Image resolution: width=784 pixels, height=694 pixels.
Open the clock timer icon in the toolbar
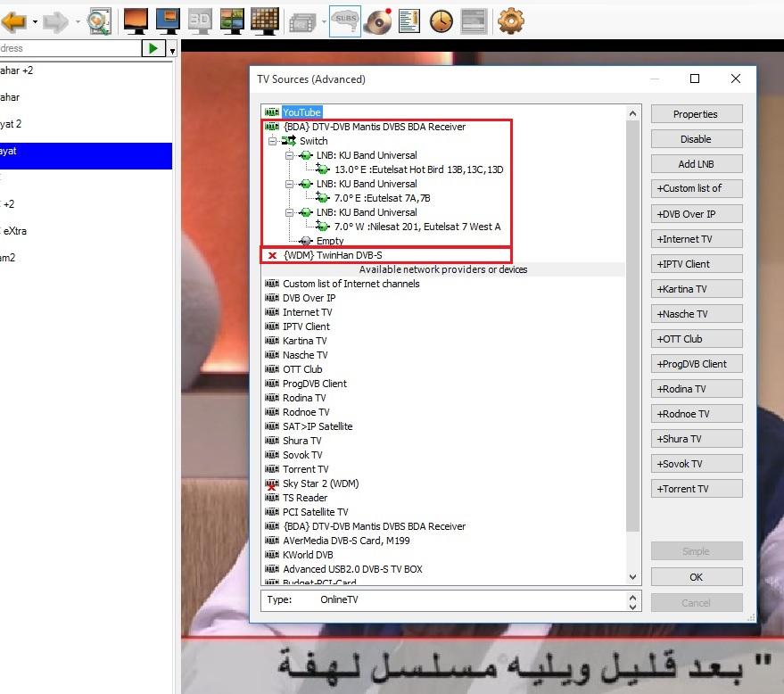point(442,21)
